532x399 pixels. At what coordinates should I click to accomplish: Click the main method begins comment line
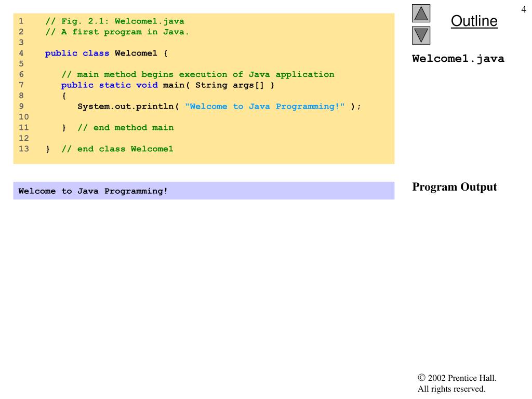click(198, 75)
